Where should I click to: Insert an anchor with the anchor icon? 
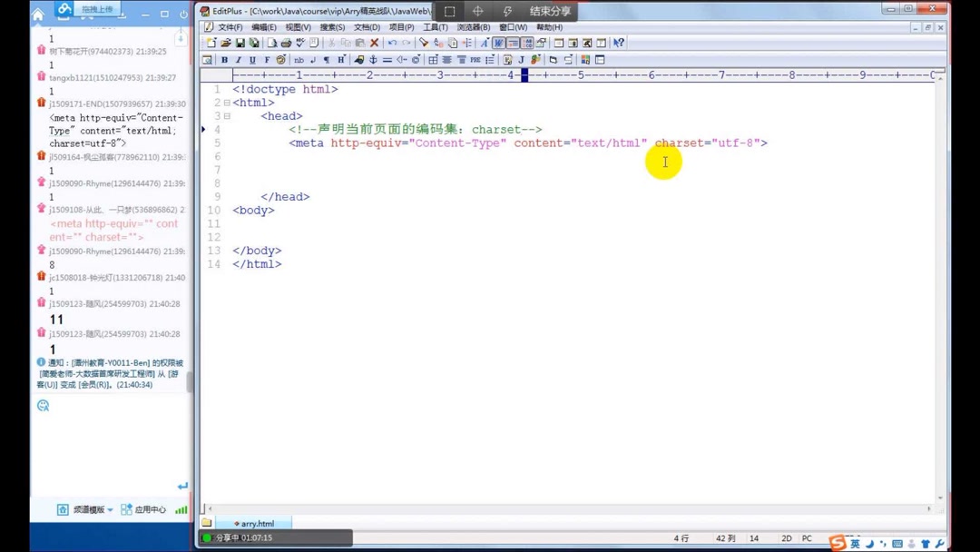point(372,59)
